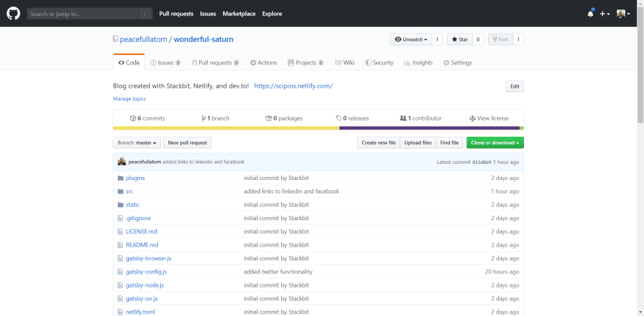This screenshot has height=316, width=644.
Task: Click the license scale icon
Action: [x=472, y=118]
